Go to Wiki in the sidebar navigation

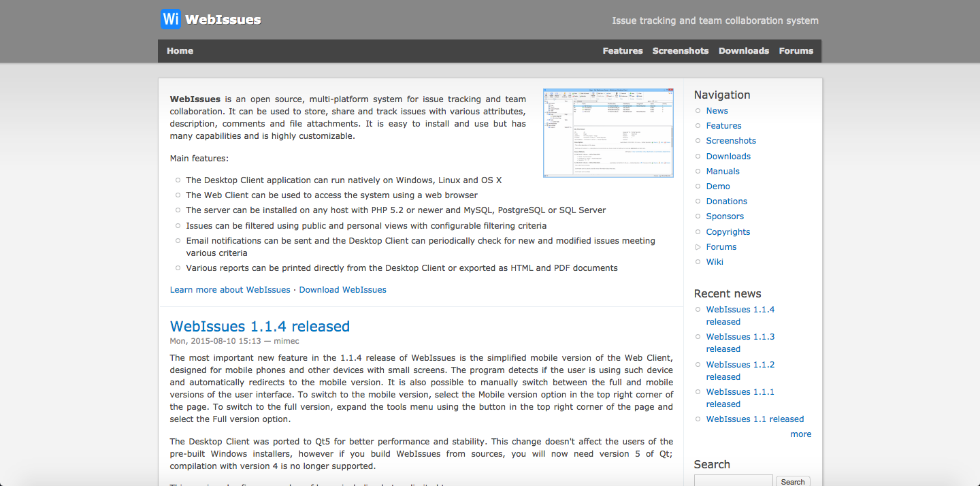[715, 262]
